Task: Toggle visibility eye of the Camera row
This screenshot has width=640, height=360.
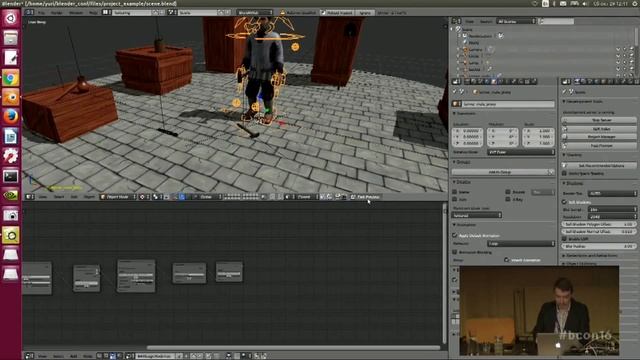Action: tap(618, 49)
